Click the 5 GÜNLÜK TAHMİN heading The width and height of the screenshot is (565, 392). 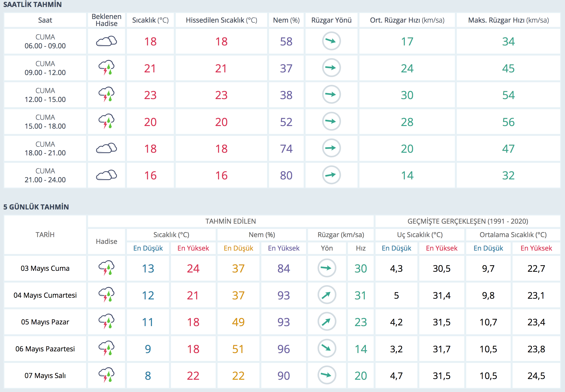[x=36, y=207]
